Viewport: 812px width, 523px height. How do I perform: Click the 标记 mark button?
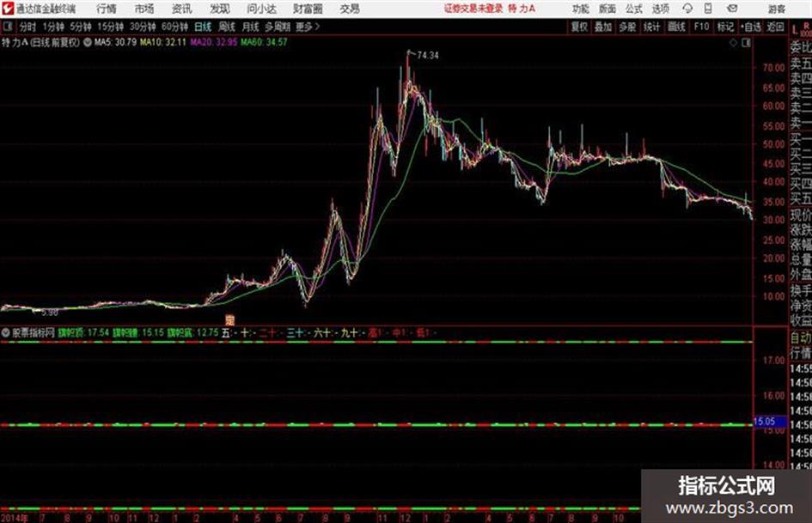(725, 27)
